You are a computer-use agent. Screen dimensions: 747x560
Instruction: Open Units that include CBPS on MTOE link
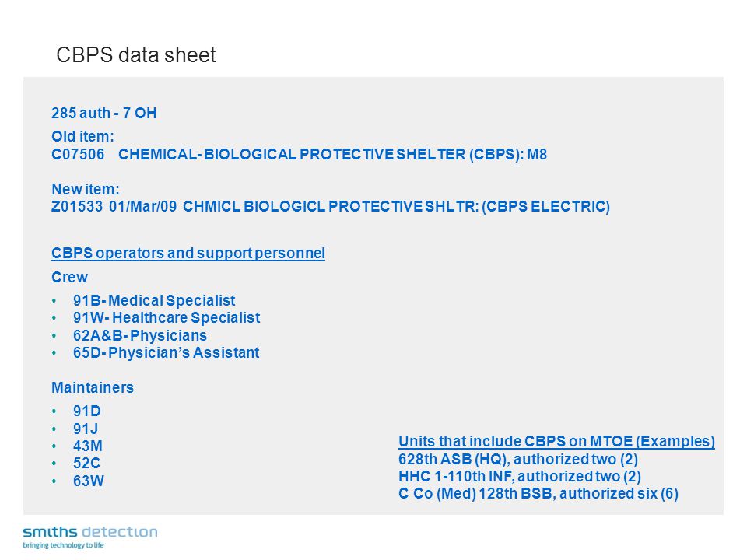coord(556,441)
